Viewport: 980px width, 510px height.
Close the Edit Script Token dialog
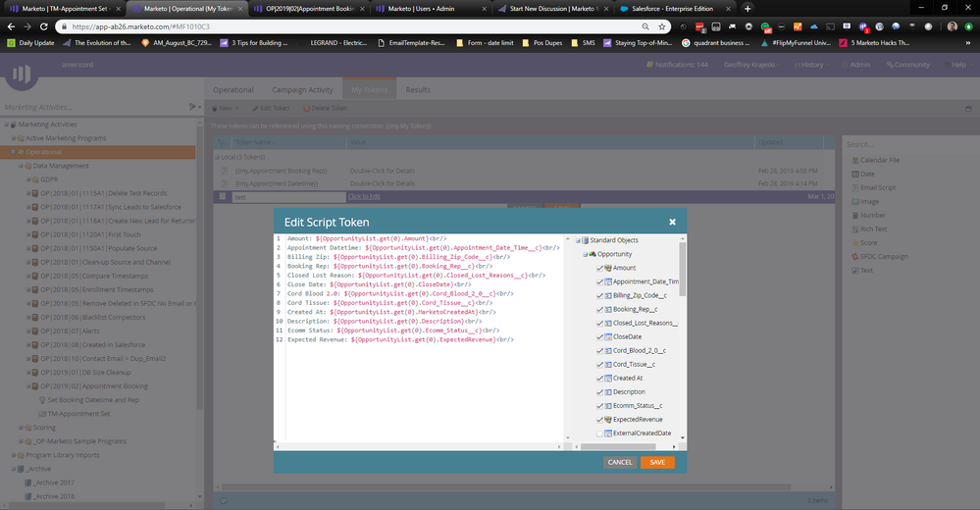pos(672,223)
